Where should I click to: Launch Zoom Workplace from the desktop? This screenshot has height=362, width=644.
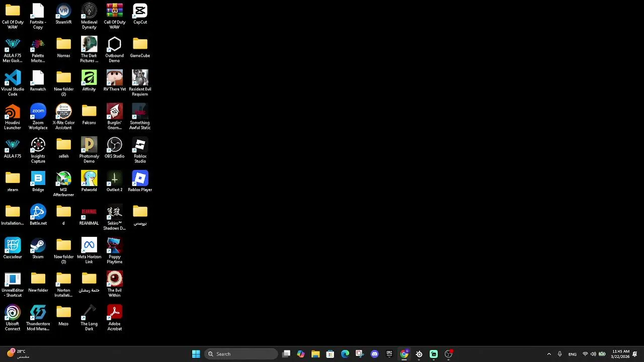38,117
